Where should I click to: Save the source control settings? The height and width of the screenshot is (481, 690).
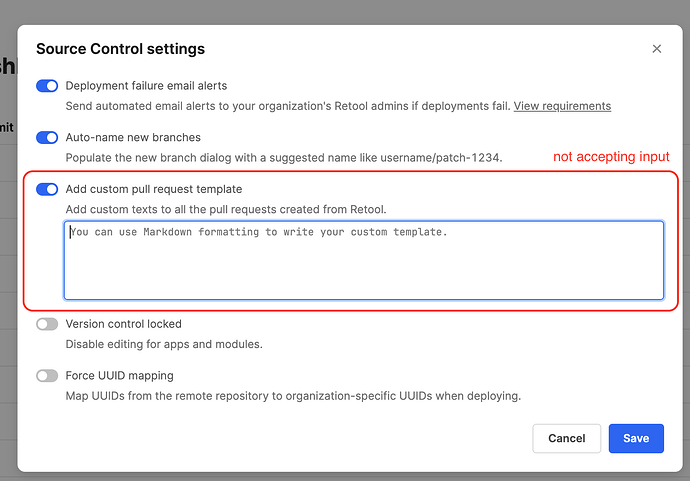pyautogui.click(x=635, y=438)
